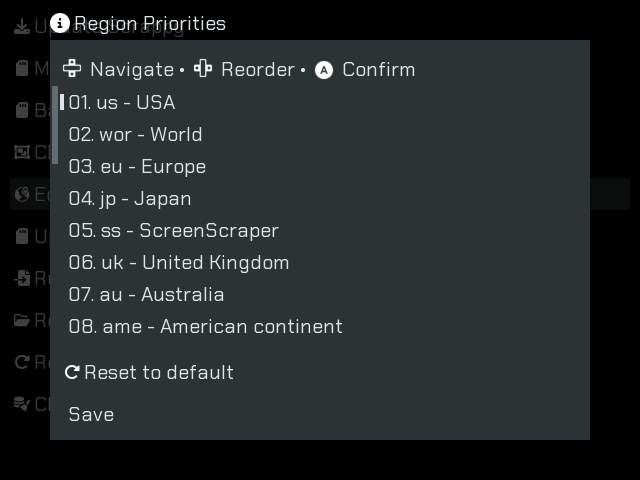Select the 04. jp - Japan region

tap(130, 198)
